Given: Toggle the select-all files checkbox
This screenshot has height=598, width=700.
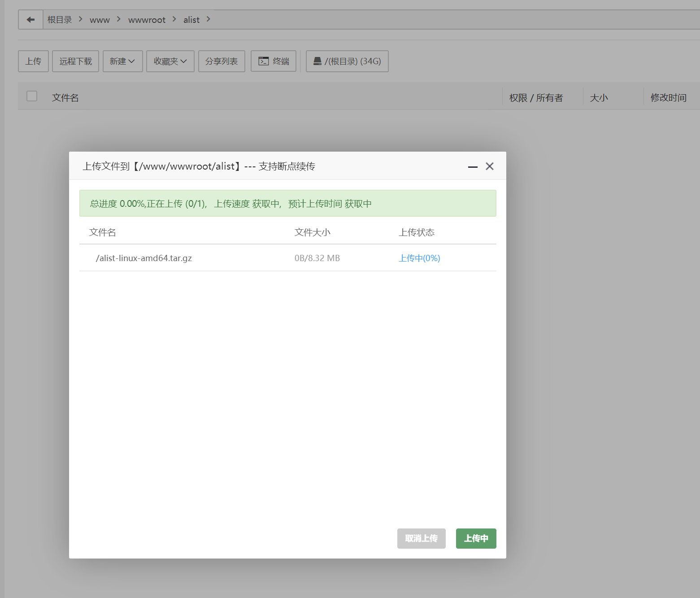Looking at the screenshot, I should click(x=32, y=96).
